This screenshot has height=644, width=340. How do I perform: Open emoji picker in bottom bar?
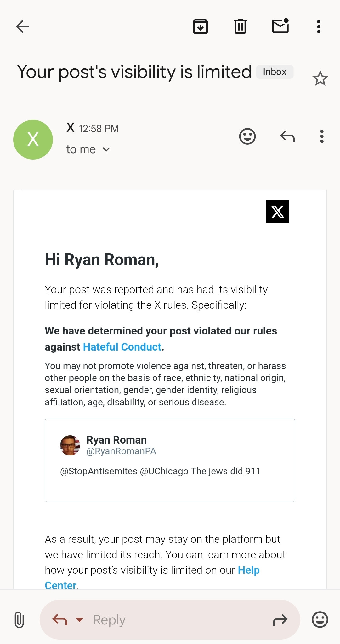tap(320, 620)
